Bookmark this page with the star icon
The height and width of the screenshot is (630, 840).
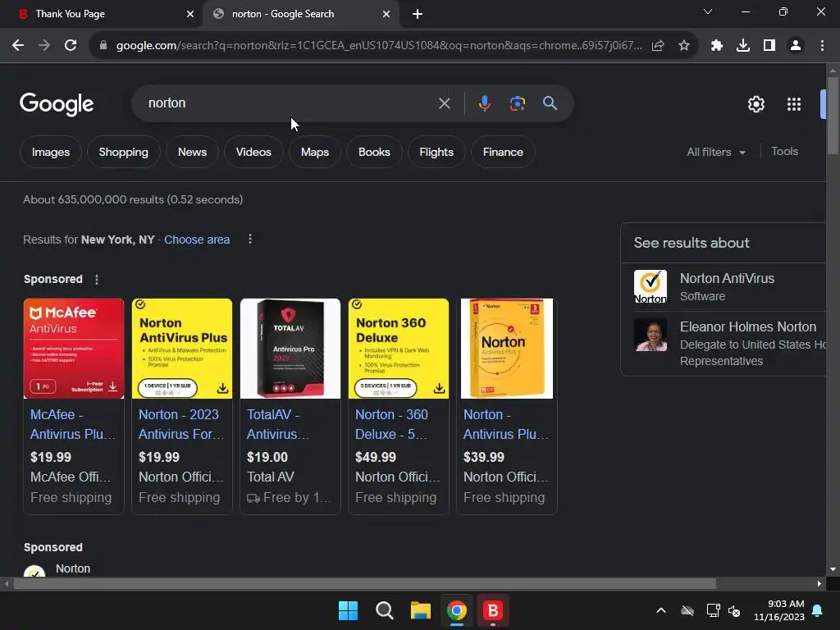click(x=684, y=46)
